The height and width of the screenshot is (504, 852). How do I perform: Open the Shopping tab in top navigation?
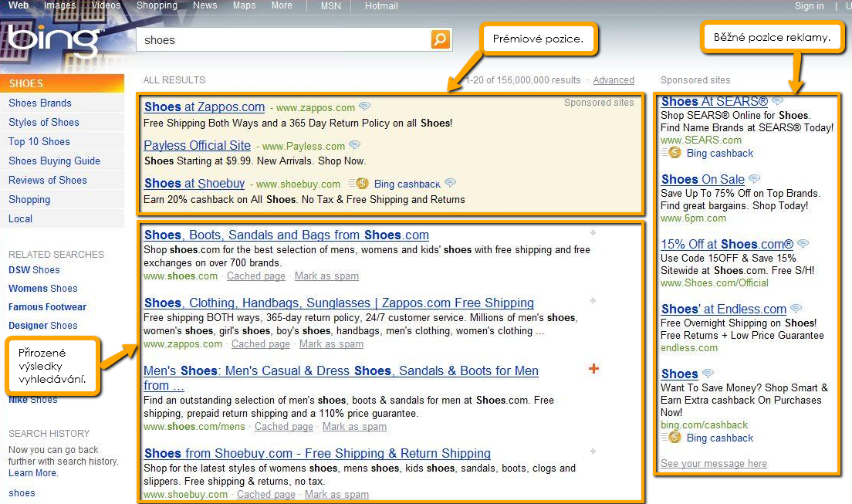tap(157, 5)
